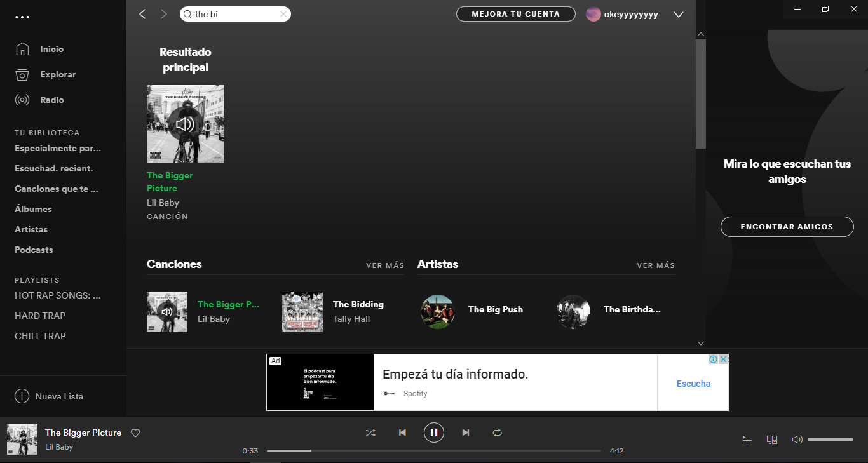
Task: Click the top result album cover
Action: tap(186, 124)
